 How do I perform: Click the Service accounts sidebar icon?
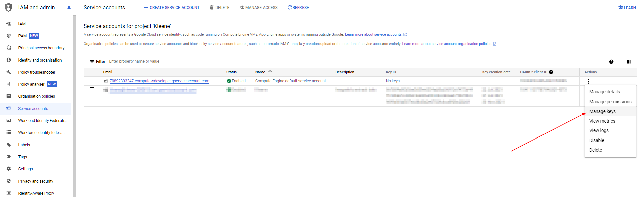[9, 109]
